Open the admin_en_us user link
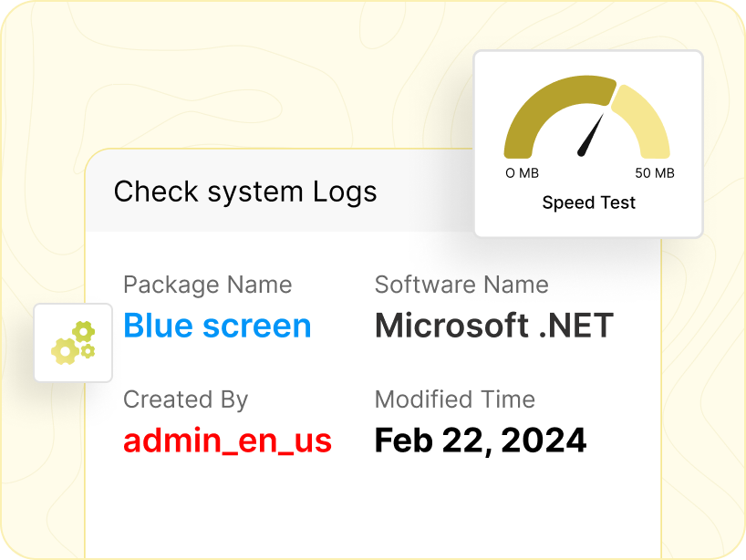Viewport: 746px width, 560px height. click(227, 441)
